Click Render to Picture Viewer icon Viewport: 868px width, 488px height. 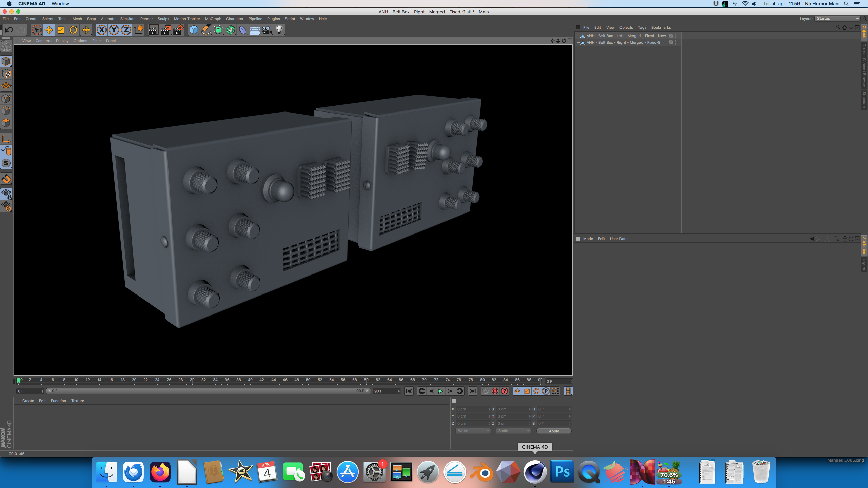(x=166, y=30)
